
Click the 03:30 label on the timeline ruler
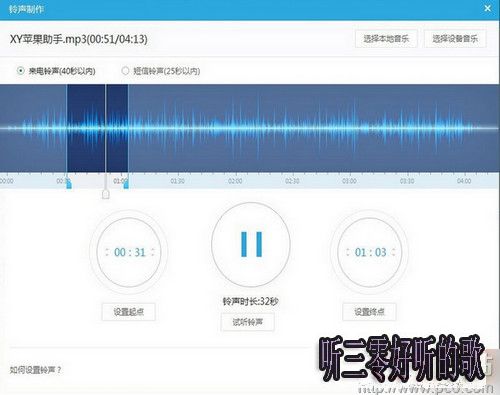tap(407, 181)
